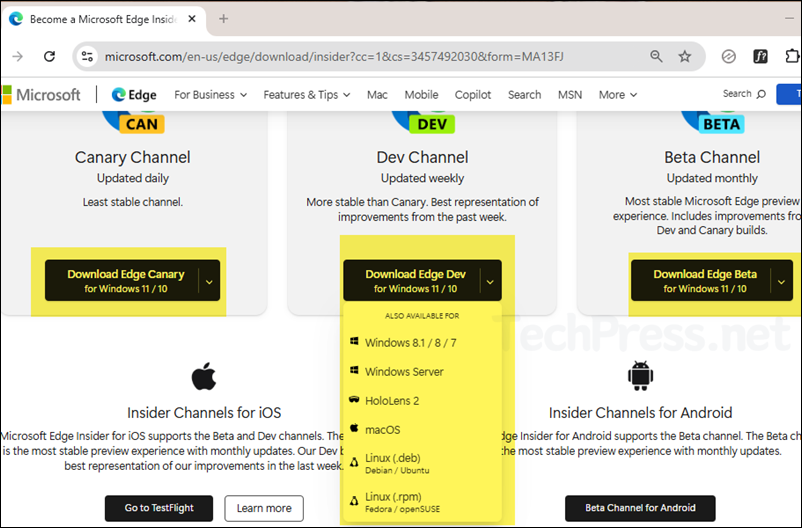Expand the Download Edge Beta dropdown arrow
Viewport: 802px width, 528px height.
tap(782, 281)
